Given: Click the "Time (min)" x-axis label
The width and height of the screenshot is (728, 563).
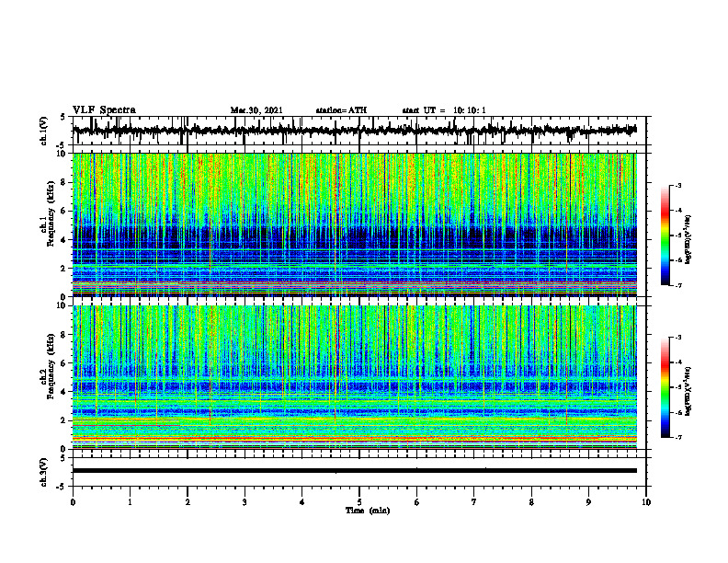Looking at the screenshot, I should pyautogui.click(x=368, y=511).
